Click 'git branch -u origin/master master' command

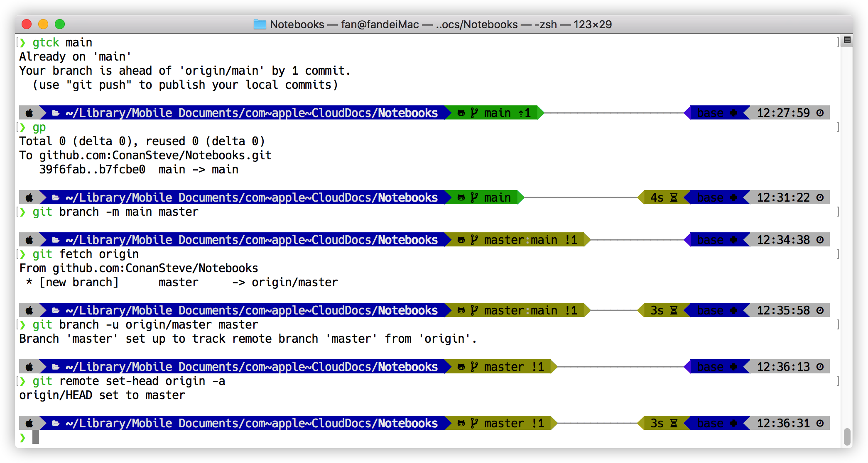145,324
